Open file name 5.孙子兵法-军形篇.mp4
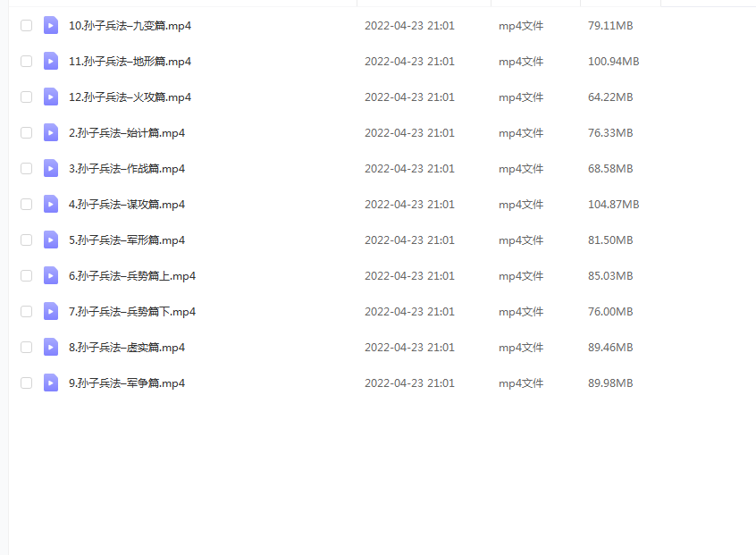The width and height of the screenshot is (756, 555). coord(127,240)
